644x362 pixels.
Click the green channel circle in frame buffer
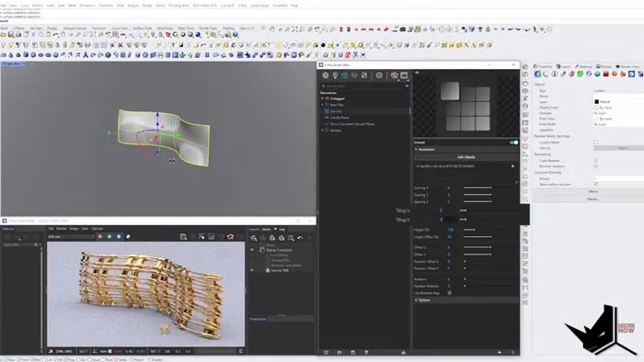tap(109, 236)
